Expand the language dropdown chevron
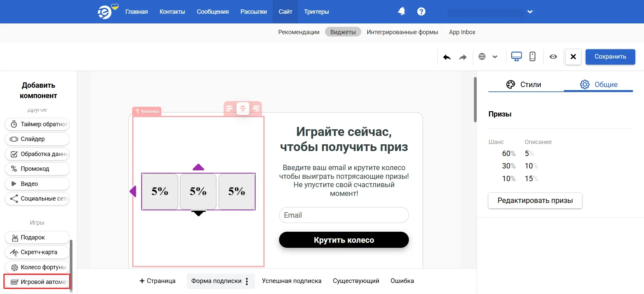Screen dimensions: 644x294 tap(495, 57)
